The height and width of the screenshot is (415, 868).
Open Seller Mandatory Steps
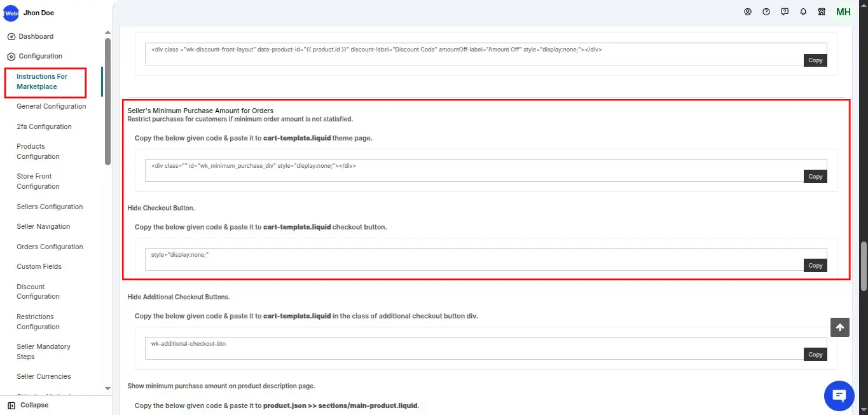pos(43,351)
